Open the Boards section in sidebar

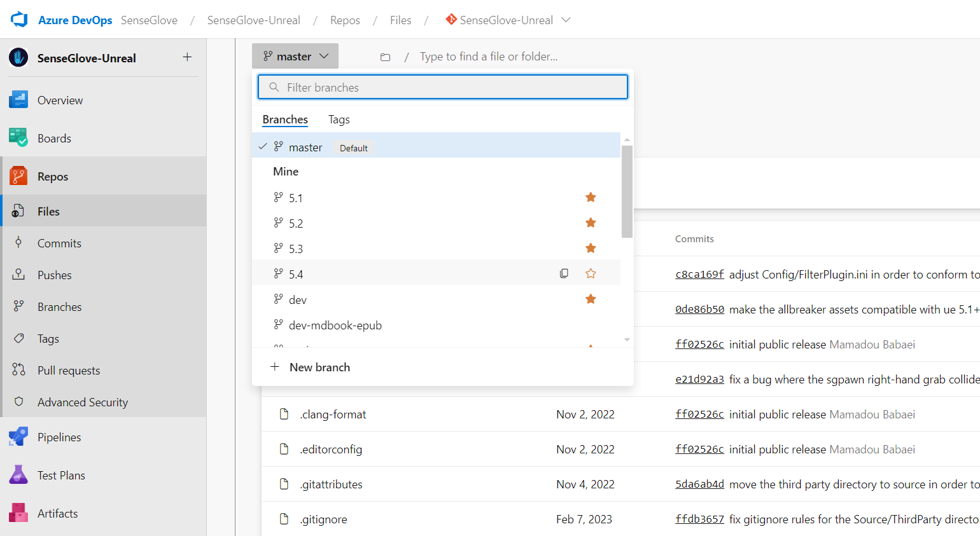coord(54,138)
